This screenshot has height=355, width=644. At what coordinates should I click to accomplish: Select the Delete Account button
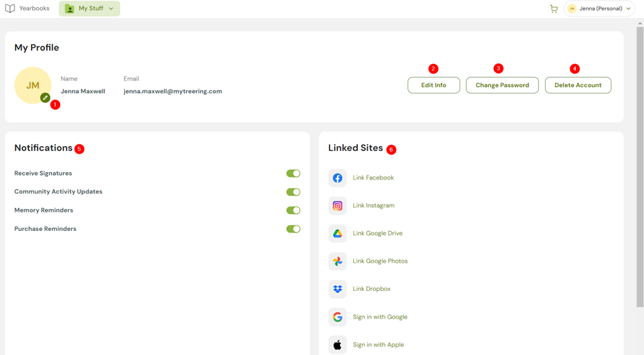(x=577, y=85)
